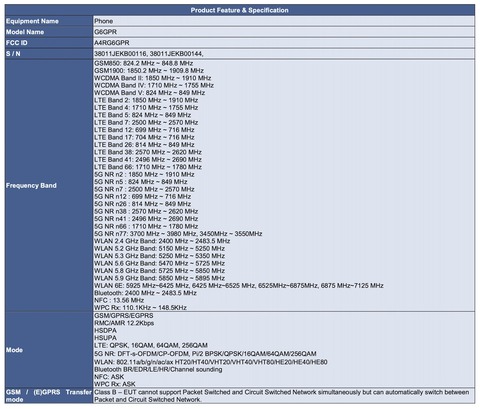Select the WPC Rx frequency line

click(x=140, y=307)
